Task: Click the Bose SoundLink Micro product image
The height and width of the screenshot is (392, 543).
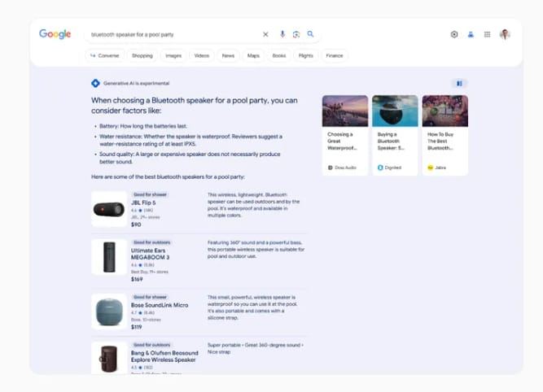Action: pos(109,311)
